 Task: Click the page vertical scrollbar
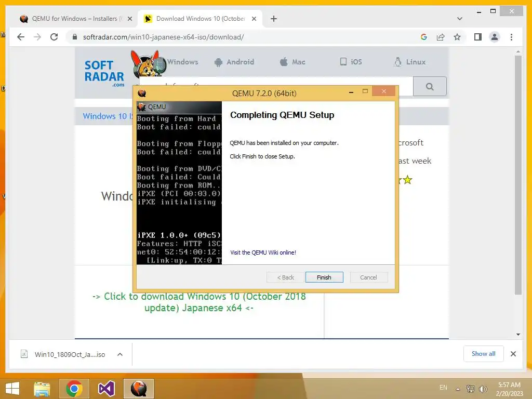pos(518,175)
